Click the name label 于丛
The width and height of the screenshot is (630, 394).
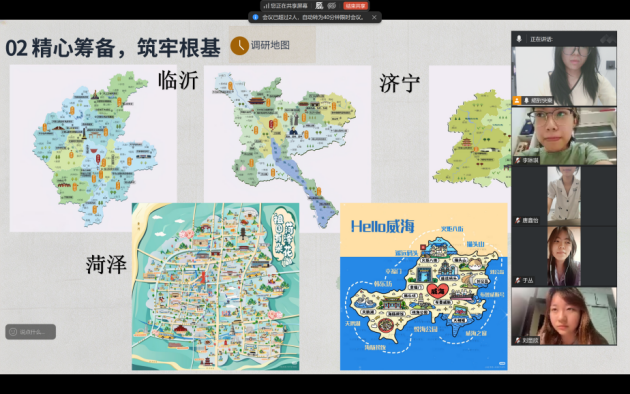coord(528,280)
